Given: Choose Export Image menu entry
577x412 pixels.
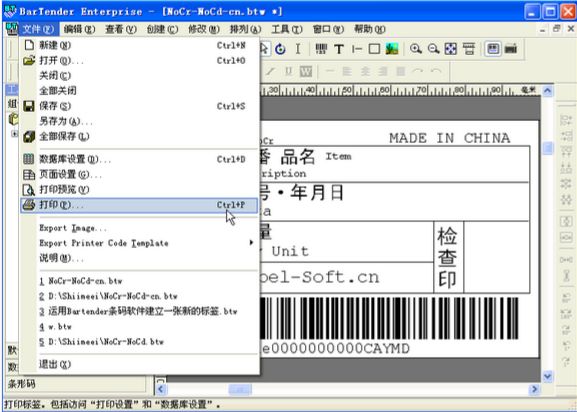Looking at the screenshot, I should (x=140, y=228).
